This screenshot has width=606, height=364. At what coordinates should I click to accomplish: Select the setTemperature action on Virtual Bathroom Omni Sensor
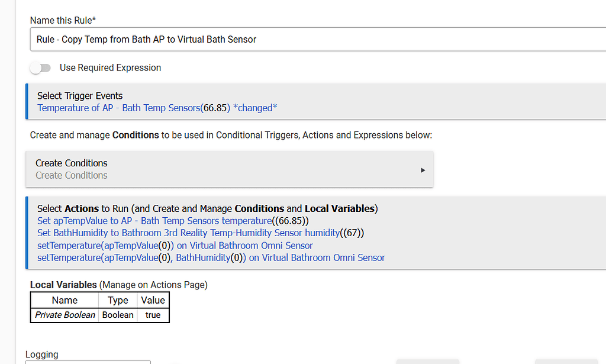(x=175, y=245)
